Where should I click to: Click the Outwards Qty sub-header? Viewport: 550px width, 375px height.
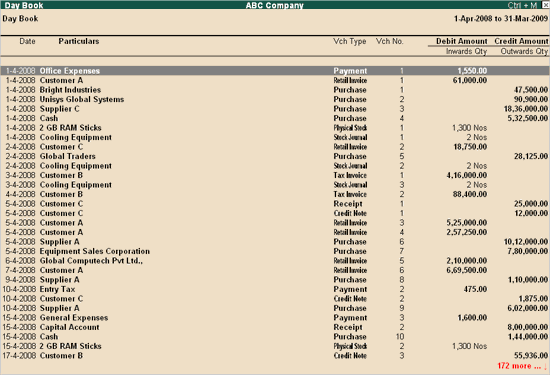click(x=524, y=51)
